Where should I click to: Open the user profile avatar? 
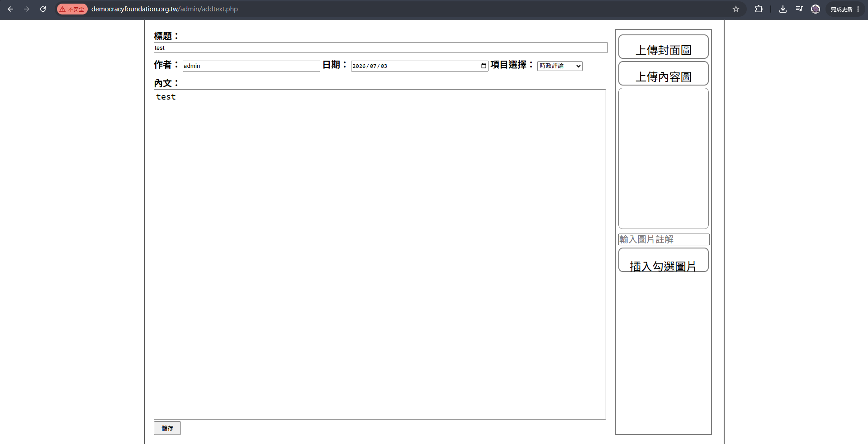click(816, 9)
